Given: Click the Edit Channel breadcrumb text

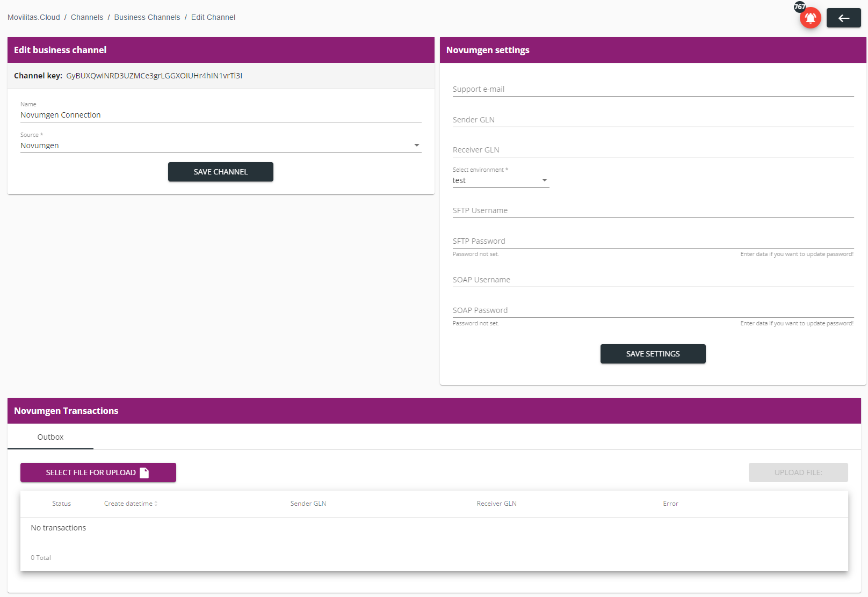Looking at the screenshot, I should pos(213,17).
